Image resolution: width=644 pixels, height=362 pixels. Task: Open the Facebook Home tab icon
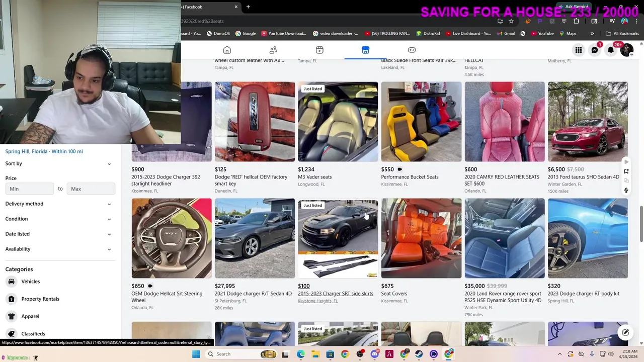tap(227, 50)
